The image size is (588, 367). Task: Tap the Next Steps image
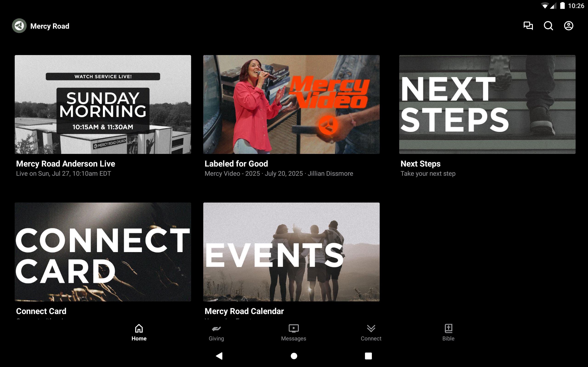coord(487,104)
